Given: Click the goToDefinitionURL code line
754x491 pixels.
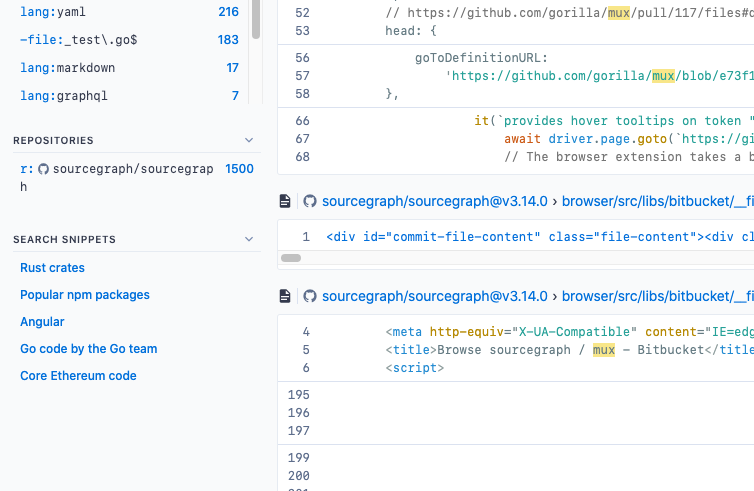Looking at the screenshot, I should 481,58.
